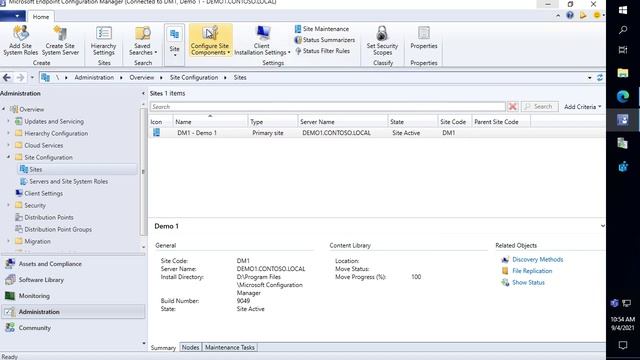The height and width of the screenshot is (360, 640).
Task: Select Distribution Point Groups node
Action: click(x=58, y=229)
